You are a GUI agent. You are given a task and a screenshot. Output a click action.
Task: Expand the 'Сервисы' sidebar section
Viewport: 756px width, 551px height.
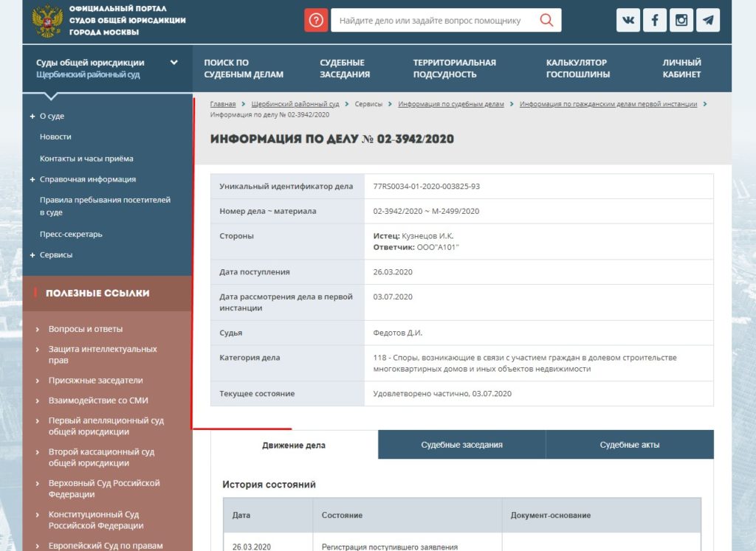[32, 254]
